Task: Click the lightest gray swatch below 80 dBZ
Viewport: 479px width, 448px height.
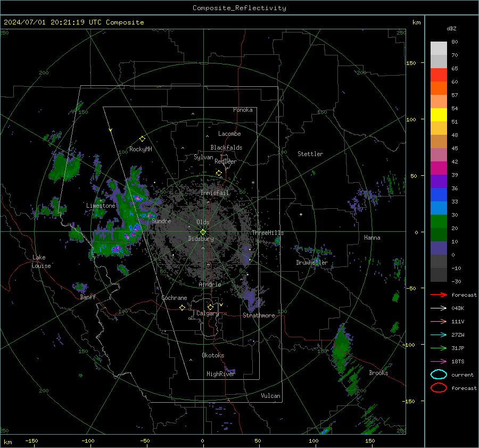Action: coord(439,48)
